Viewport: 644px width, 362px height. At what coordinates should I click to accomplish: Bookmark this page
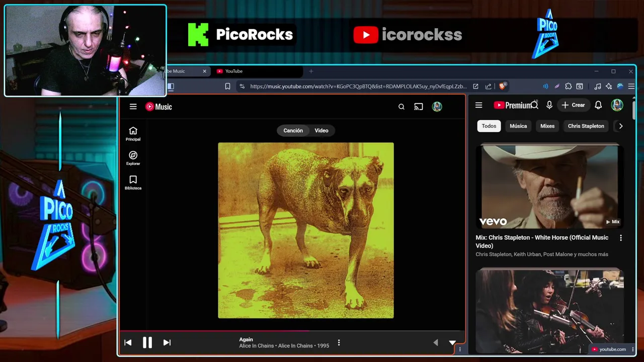pos(227,86)
